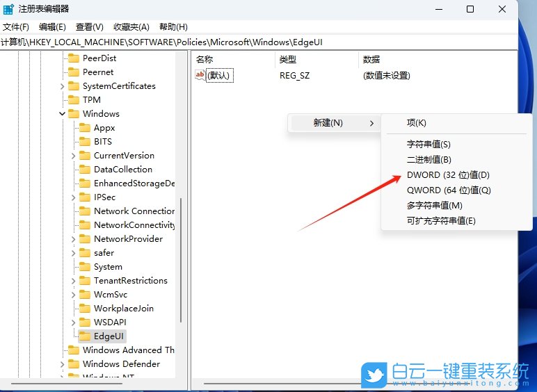Choose 新建(N) in the context menu

click(334, 123)
